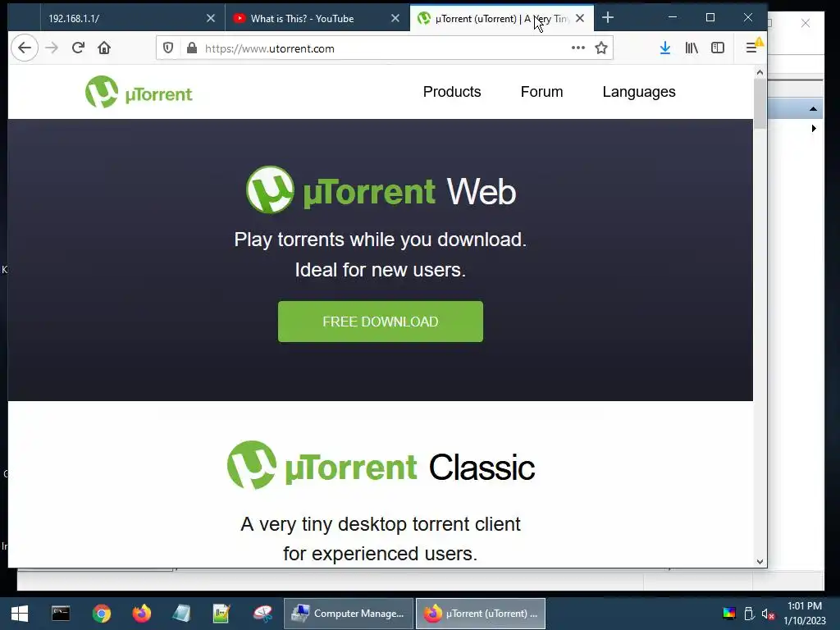The height and width of the screenshot is (630, 840).
Task: Open a new browser tab
Action: pos(608,18)
